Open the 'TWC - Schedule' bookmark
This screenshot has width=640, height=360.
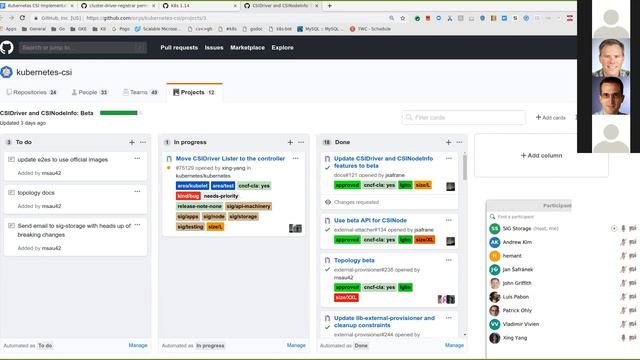point(370,29)
